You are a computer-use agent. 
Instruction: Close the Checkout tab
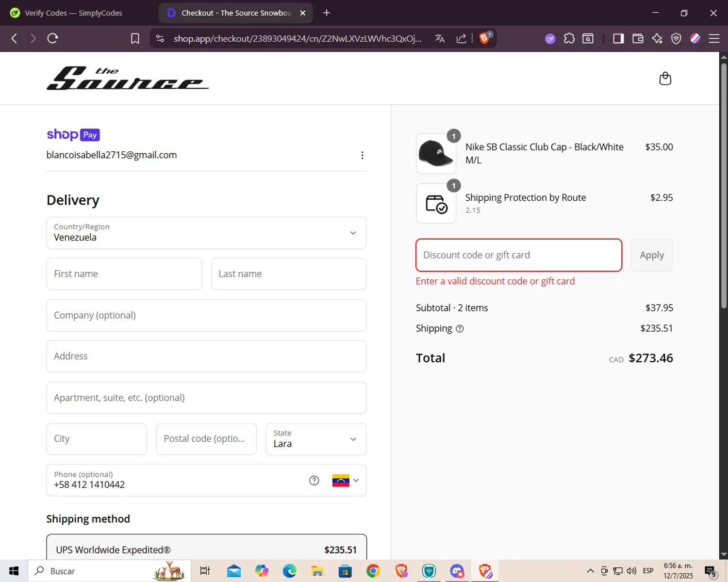(303, 13)
